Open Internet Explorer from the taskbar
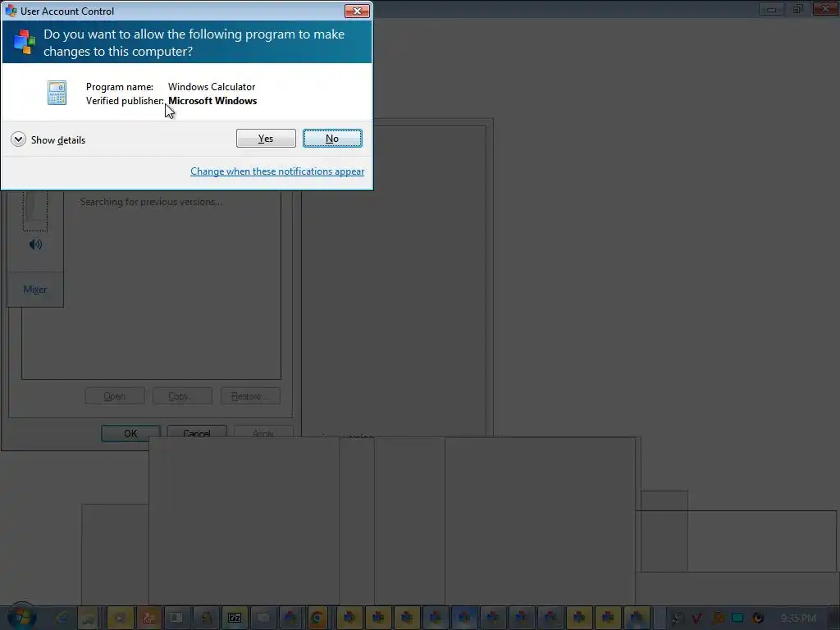This screenshot has width=840, height=630. click(61, 619)
